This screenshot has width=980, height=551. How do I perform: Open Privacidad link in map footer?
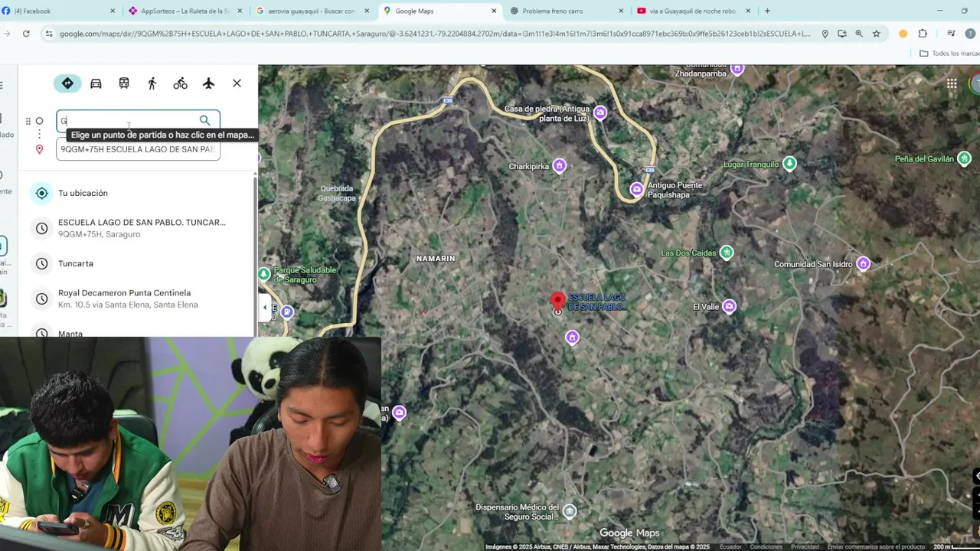(x=805, y=546)
